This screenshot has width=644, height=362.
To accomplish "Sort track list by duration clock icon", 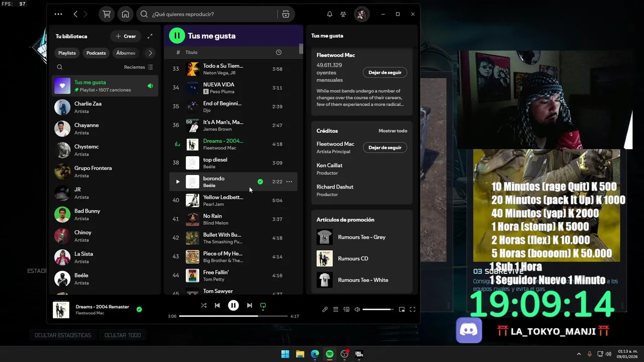I will pos(279,52).
